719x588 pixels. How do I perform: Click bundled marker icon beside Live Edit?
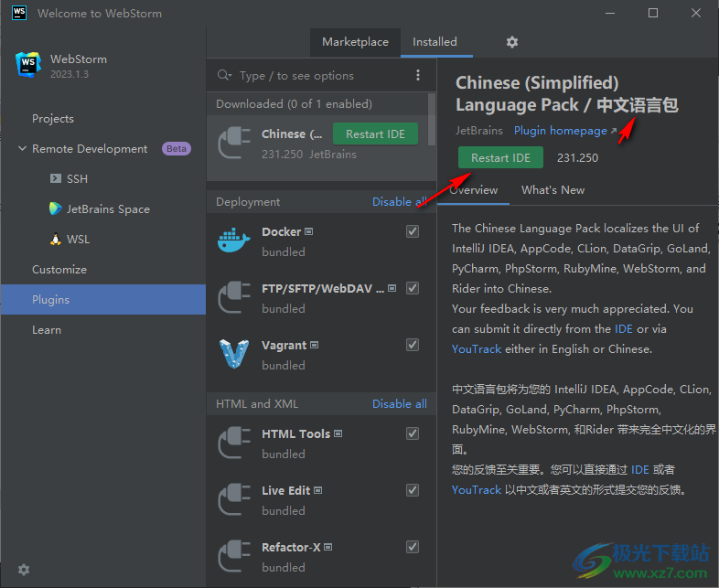coord(318,490)
